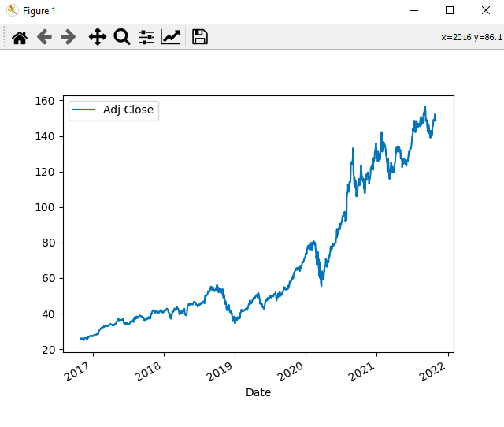
Task: Click the Date x-axis label
Action: click(x=258, y=392)
